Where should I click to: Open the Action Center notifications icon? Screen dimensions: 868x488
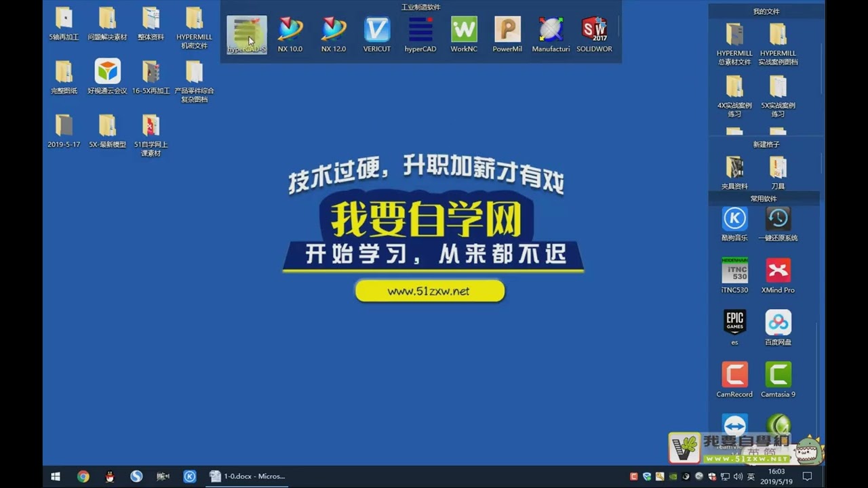(807, 476)
